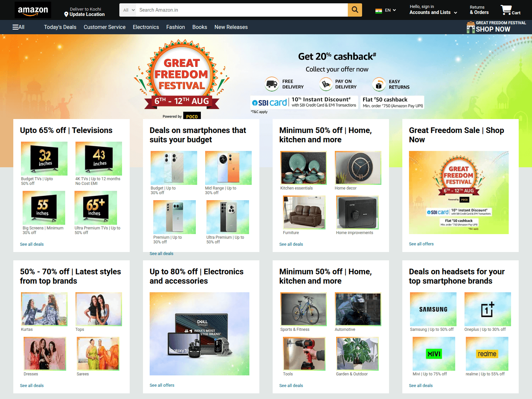Open Sarees fashion thumbnail

coord(98,354)
